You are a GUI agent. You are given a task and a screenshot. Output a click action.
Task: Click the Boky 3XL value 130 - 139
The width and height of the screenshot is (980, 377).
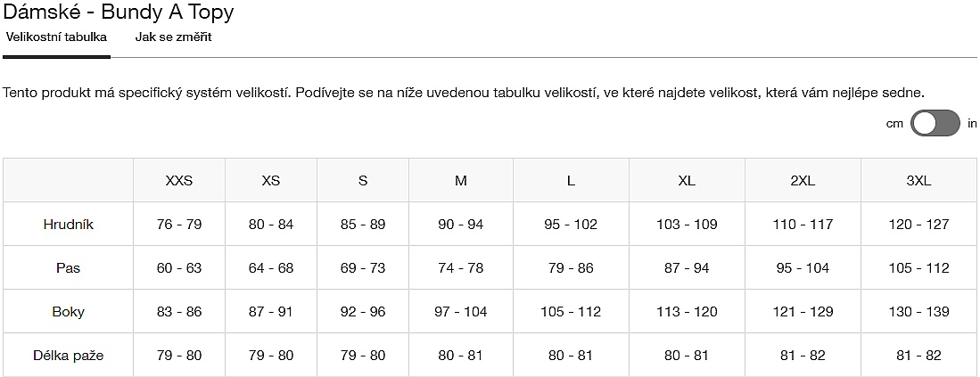(918, 312)
